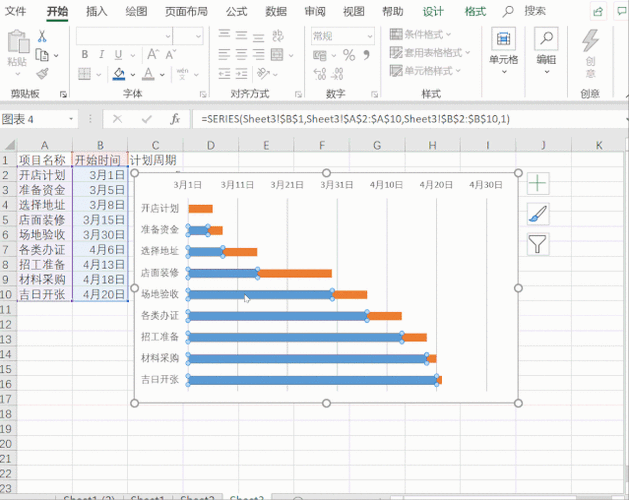Decrease font size with smaller A icon
This screenshot has width=629, height=500.
(x=171, y=54)
